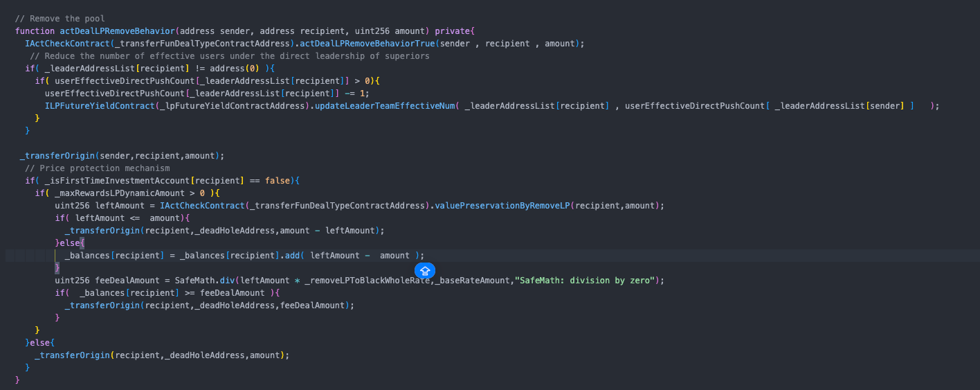Click the "leftAmount <= amount" condition
This screenshot has width=980, height=390.
point(127,218)
